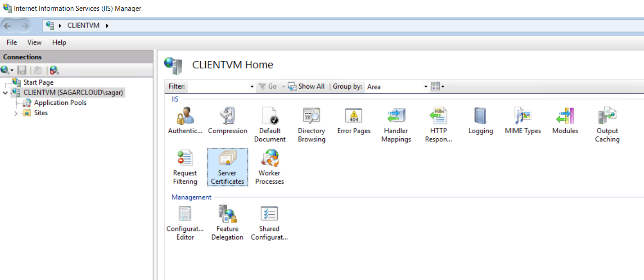Open the Default Document feature
Screen dimensions: 644x280
[270, 125]
